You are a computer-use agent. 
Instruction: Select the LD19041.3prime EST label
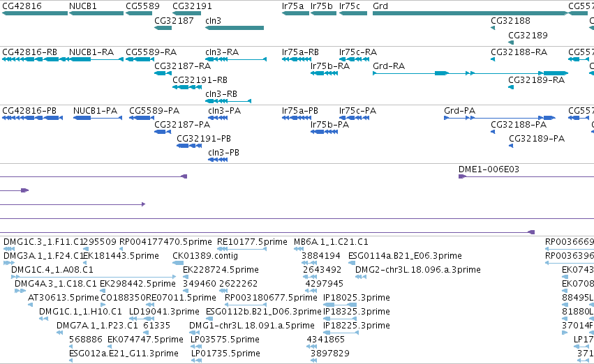click(x=164, y=312)
